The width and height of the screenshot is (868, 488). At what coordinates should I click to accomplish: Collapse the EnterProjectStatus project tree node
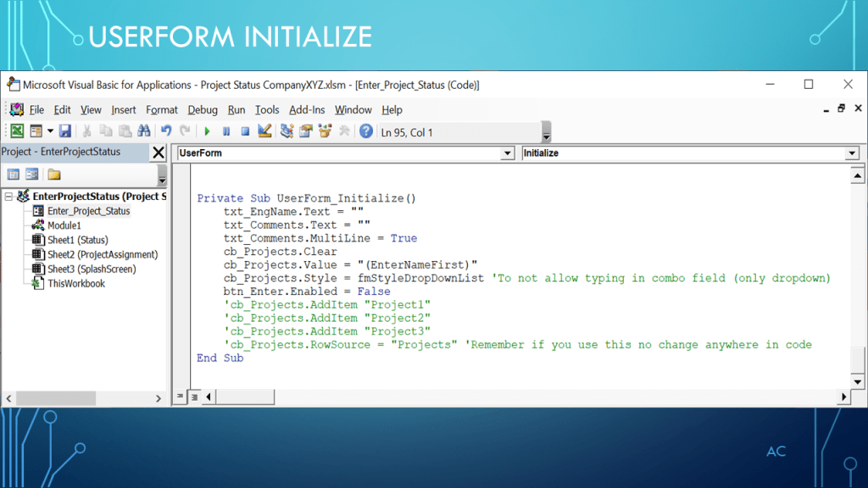8,197
